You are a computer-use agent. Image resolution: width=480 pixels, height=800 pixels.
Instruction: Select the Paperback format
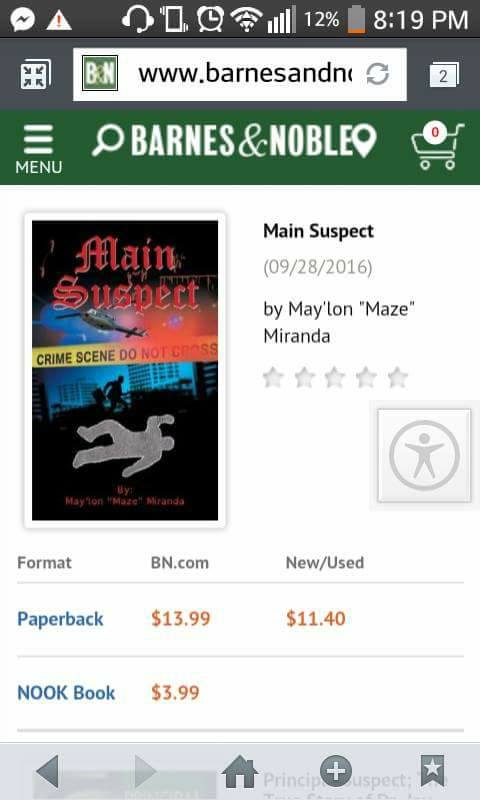(x=60, y=619)
